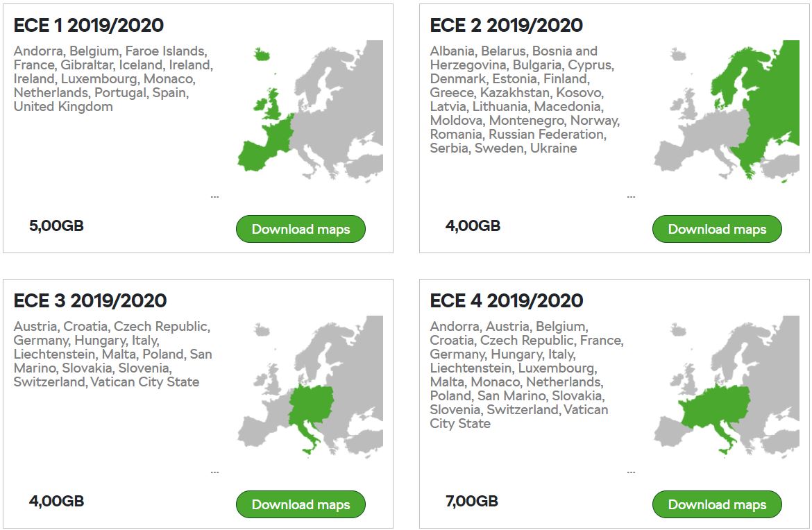The height and width of the screenshot is (530, 812).
Task: Click the ECE 4 Europe map thumbnail
Action: coord(726,386)
